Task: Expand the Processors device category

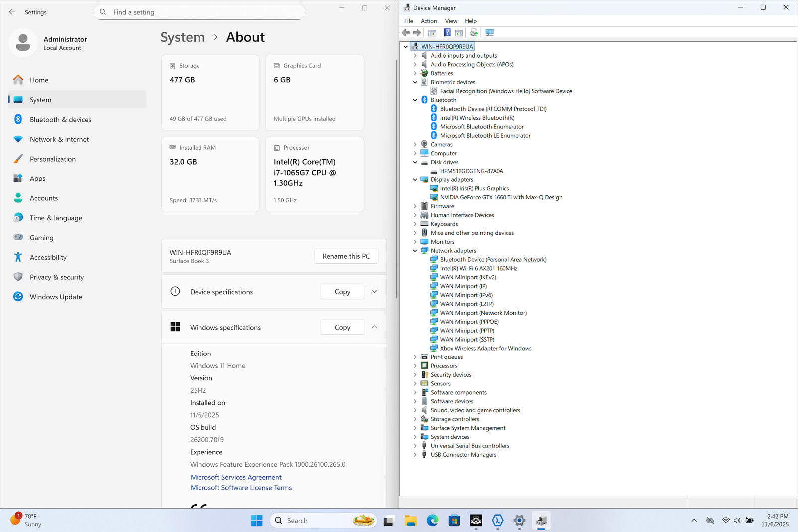Action: [x=415, y=366]
